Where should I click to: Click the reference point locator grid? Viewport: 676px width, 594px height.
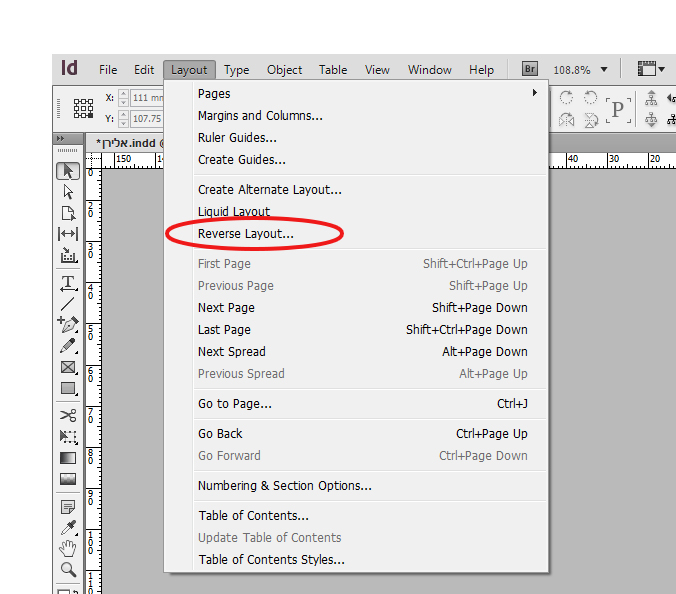[83, 108]
